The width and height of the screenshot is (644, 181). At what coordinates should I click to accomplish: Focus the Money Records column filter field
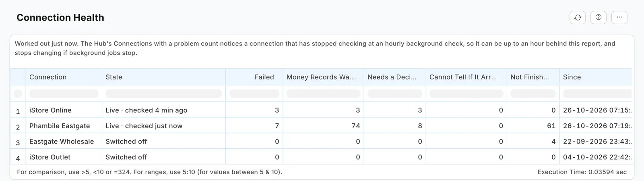pyautogui.click(x=323, y=94)
